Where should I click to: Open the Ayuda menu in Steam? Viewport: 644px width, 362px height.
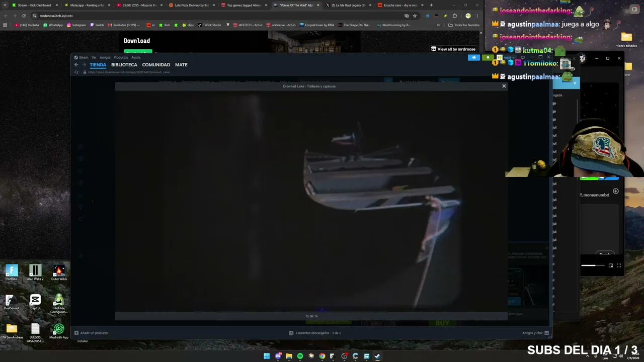[136, 57]
